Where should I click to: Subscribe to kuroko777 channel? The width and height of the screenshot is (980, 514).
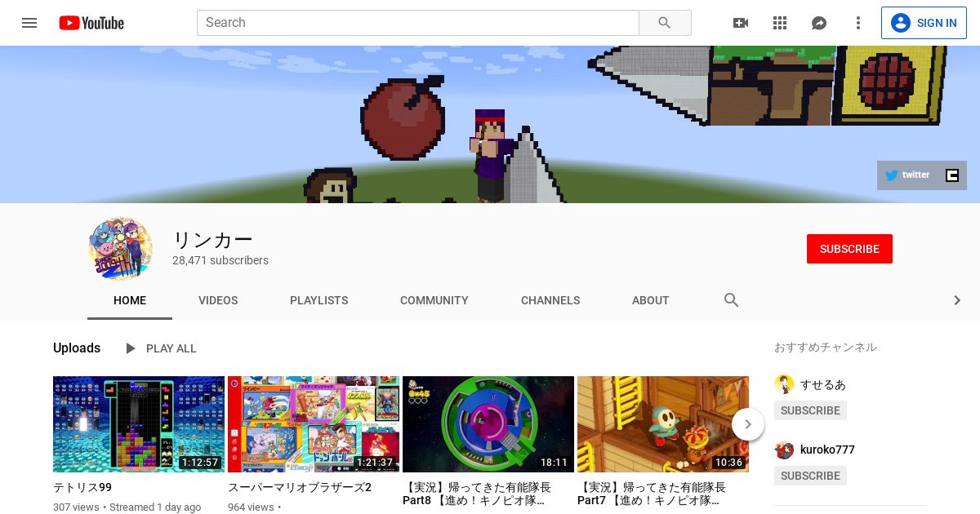coord(810,476)
